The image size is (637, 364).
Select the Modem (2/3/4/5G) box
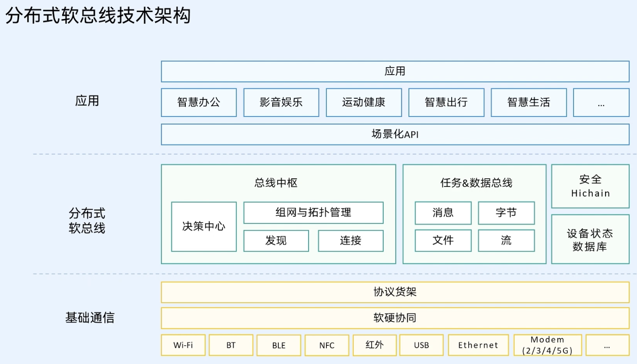[x=548, y=345]
